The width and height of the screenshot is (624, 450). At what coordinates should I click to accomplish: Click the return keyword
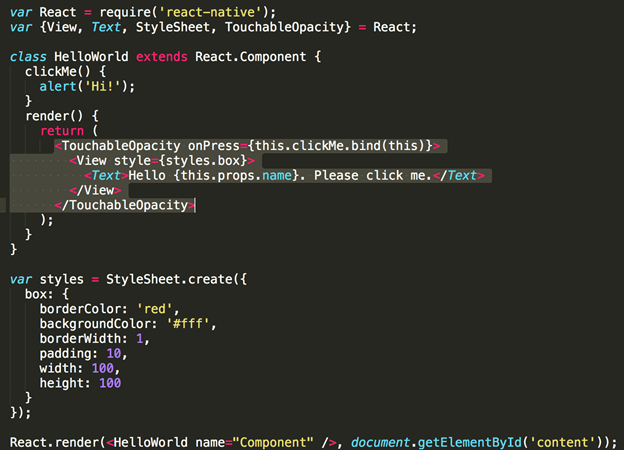coord(62,131)
